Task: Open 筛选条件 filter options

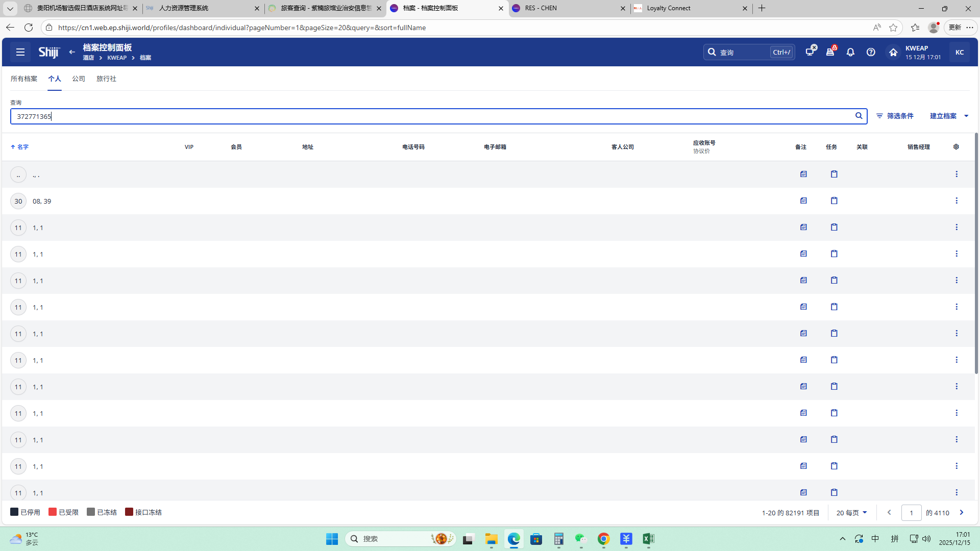Action: (x=895, y=116)
